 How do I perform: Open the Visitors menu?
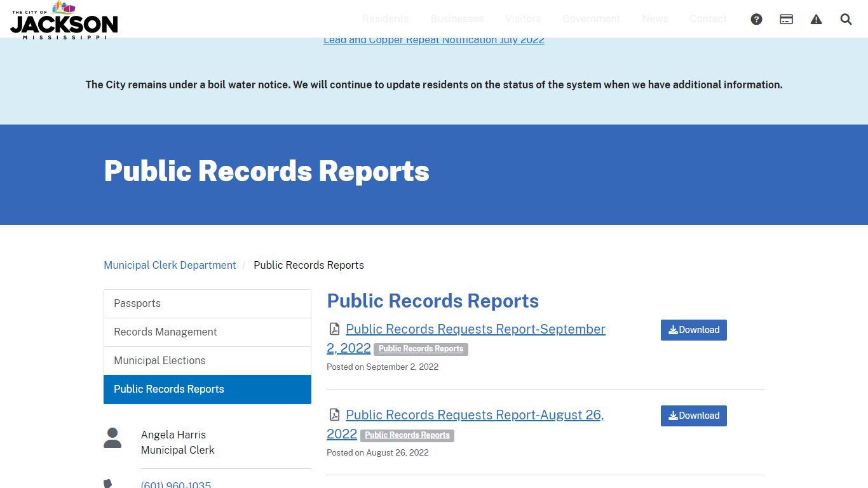point(523,18)
